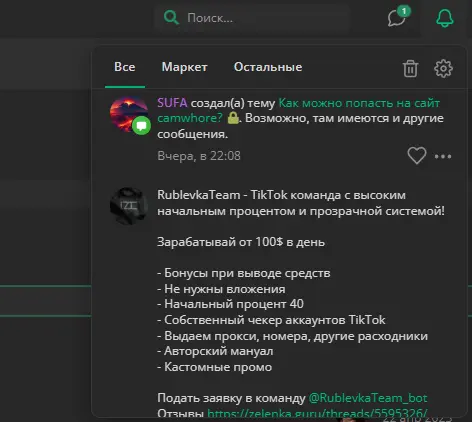The height and width of the screenshot is (422, 472).
Task: Click line Не нужны вложения
Action: (221, 289)
